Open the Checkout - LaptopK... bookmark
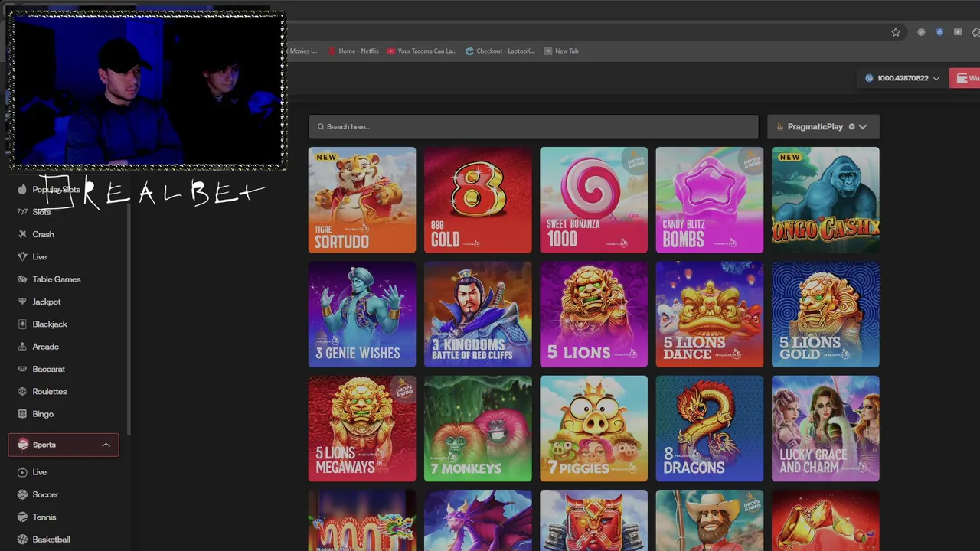This screenshot has width=980, height=551. pyautogui.click(x=501, y=51)
